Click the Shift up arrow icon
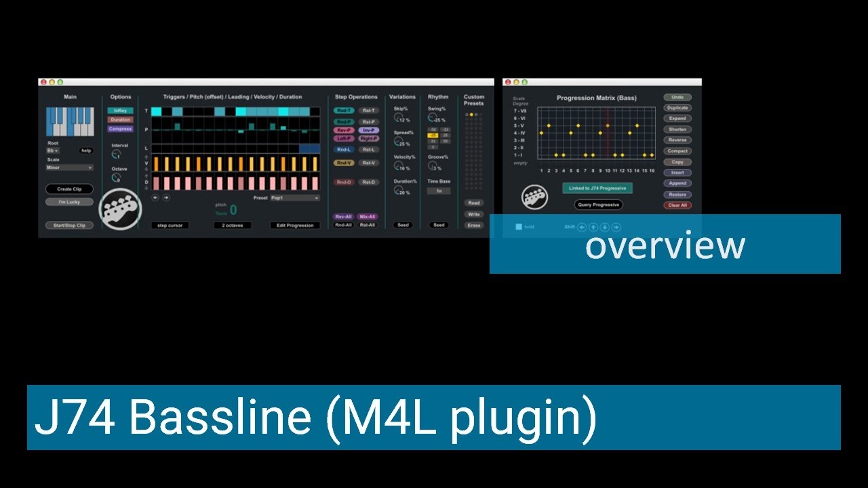The width and height of the screenshot is (868, 488). 593,227
